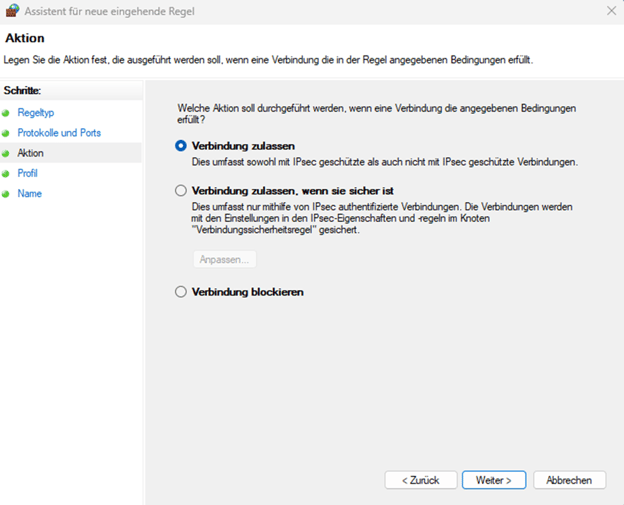This screenshot has width=624, height=505.
Task: Go to the Regeltyp step
Action: [x=36, y=113]
